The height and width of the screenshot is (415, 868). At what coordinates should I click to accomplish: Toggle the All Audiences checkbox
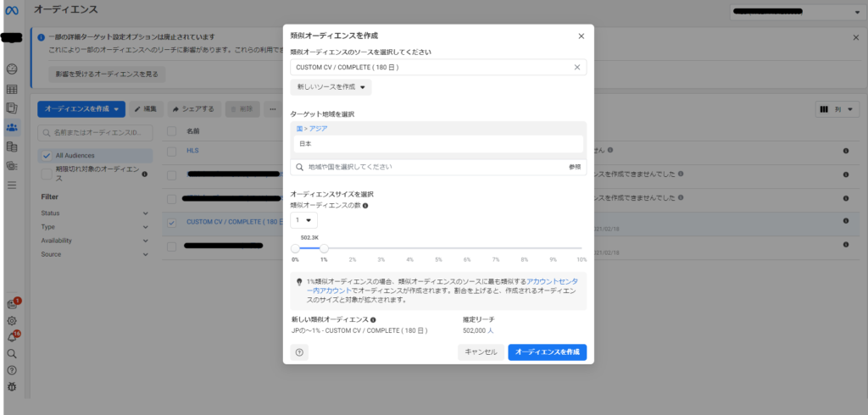pos(47,156)
